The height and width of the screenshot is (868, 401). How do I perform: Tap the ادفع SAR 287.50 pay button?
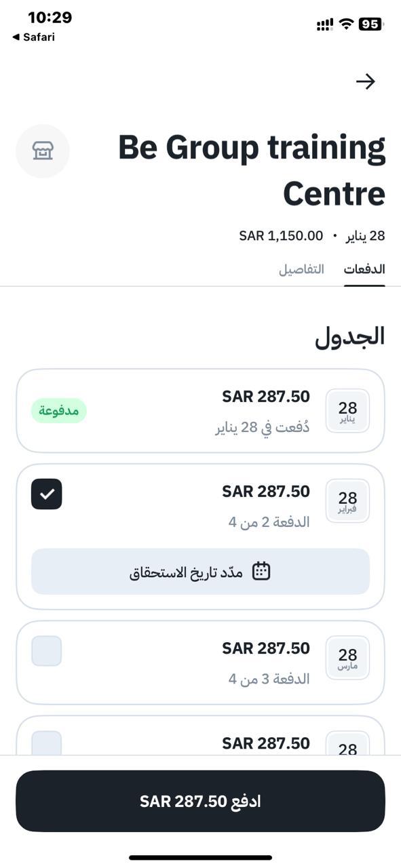pyautogui.click(x=200, y=801)
